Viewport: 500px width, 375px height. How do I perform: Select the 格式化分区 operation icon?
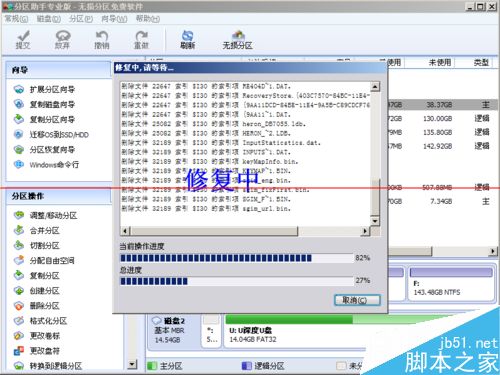(19, 321)
